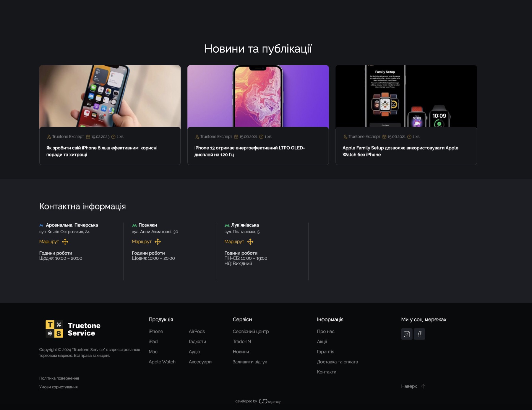This screenshot has height=410, width=532.
Task: Open Новини link in Сервіси column
Action: 241,351
